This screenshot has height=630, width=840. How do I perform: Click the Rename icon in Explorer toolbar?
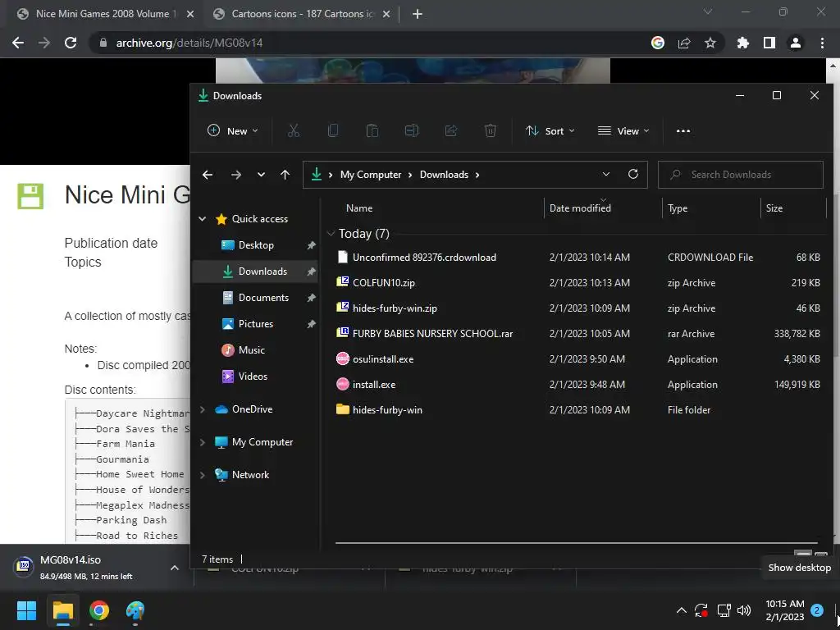412,130
